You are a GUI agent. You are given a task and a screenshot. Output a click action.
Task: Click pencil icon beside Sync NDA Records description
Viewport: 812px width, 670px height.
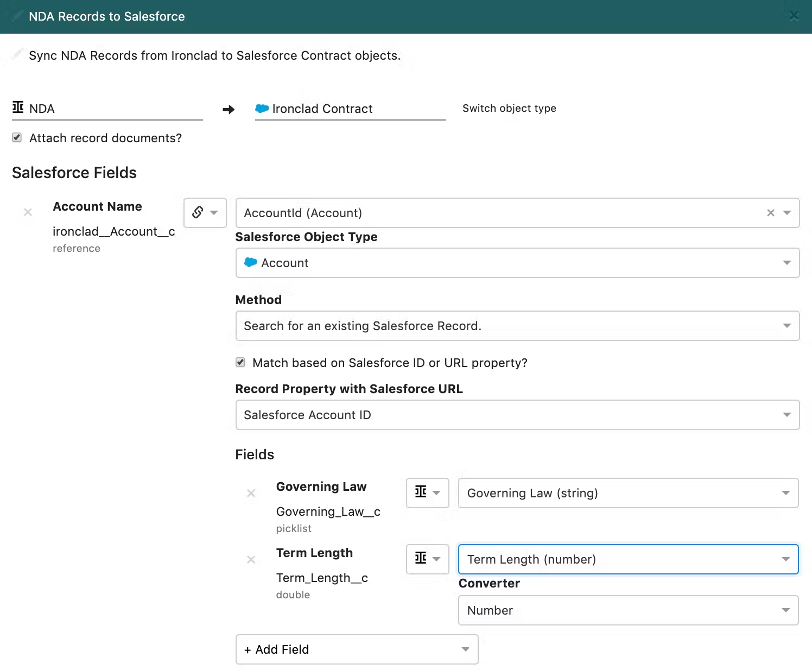[17, 54]
